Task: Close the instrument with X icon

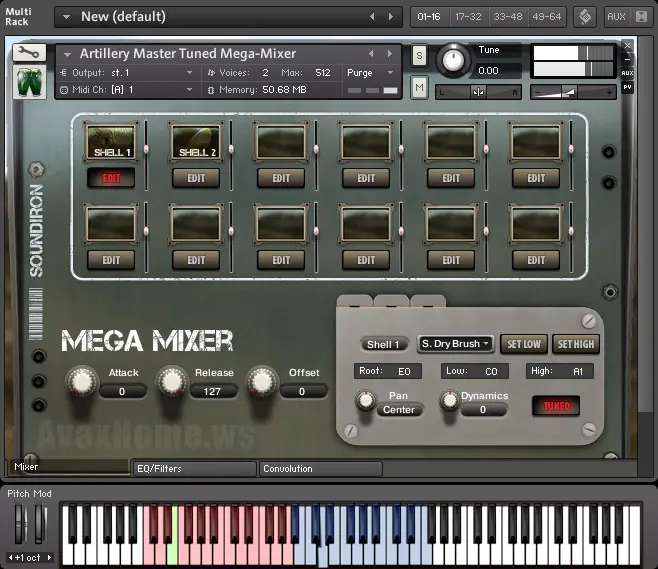Action: (x=627, y=45)
